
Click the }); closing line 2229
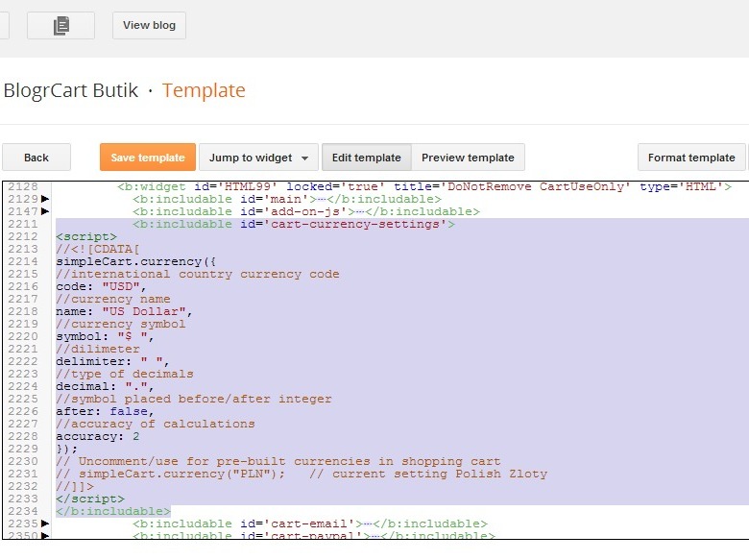click(x=66, y=449)
